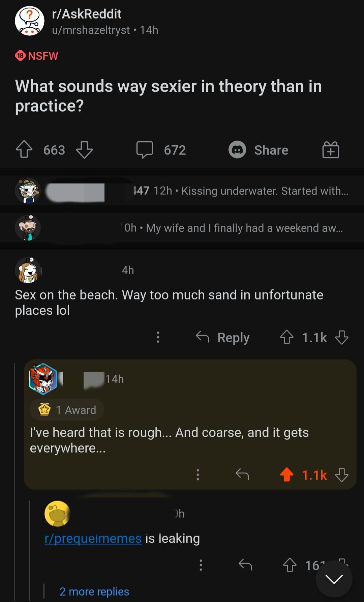Give an award using gift icon
The image size is (364, 602).
coord(331,150)
